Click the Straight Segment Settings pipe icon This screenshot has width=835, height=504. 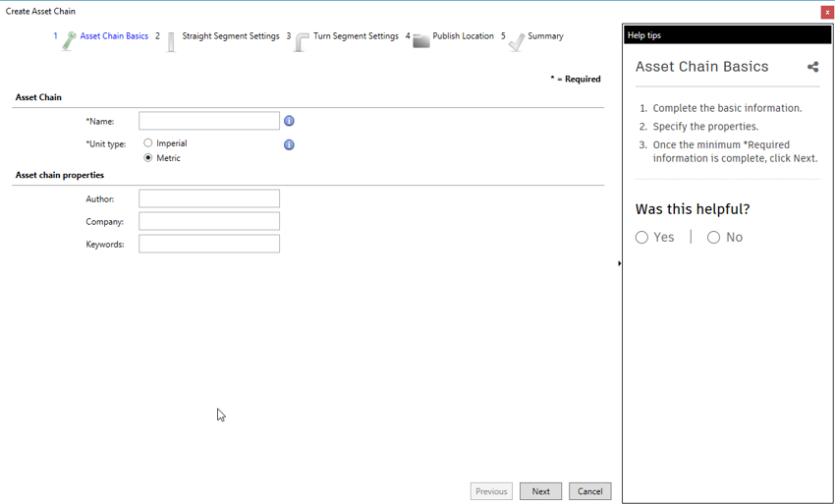pos(171,41)
